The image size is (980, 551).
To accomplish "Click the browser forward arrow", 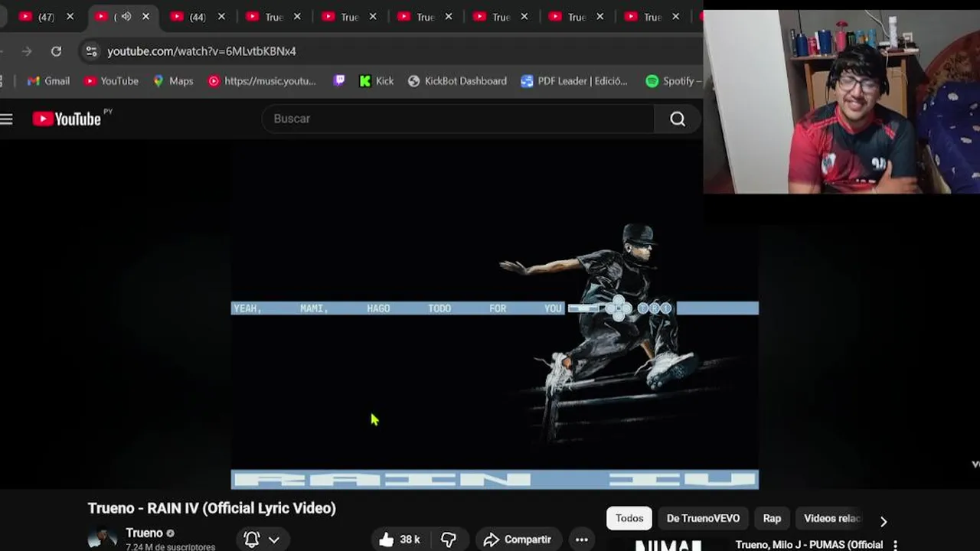I will 27,51.
